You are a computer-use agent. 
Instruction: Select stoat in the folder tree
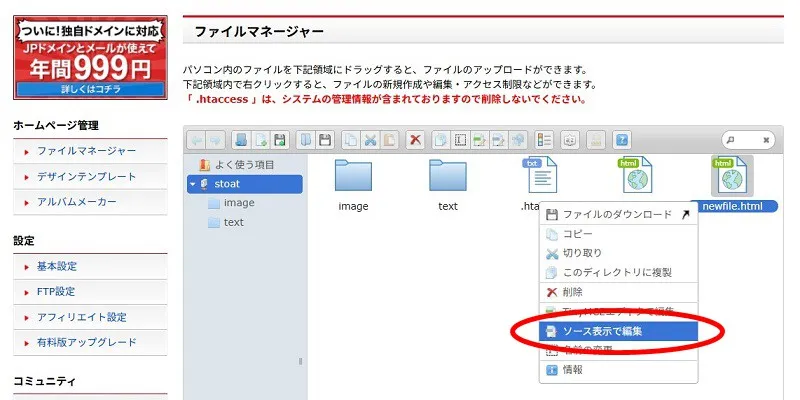click(245, 184)
